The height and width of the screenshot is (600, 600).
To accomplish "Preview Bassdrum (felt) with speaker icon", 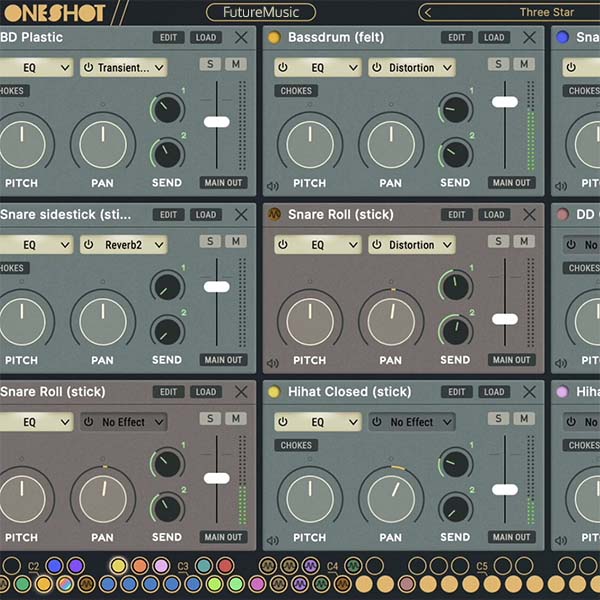I will pos(272,186).
